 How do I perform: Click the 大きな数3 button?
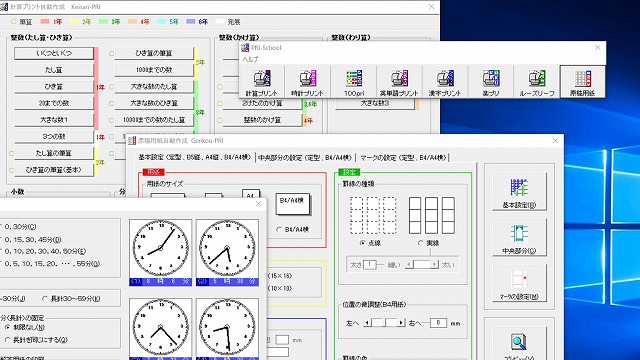tap(375, 103)
